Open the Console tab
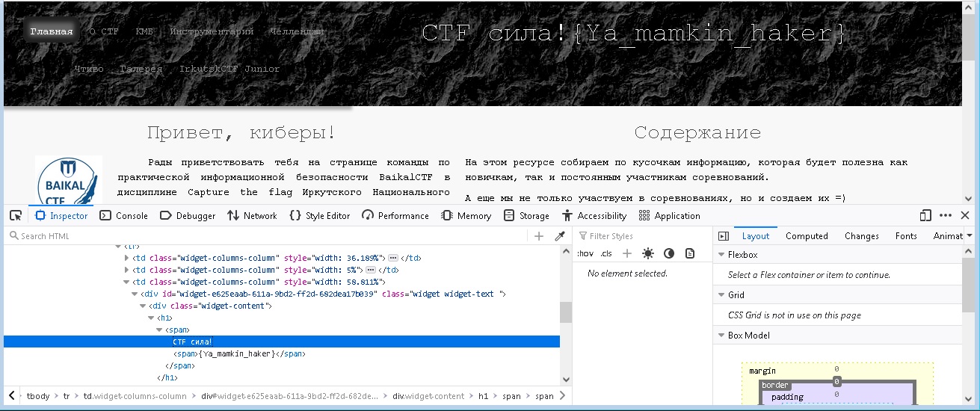The height and width of the screenshot is (411, 980). point(123,215)
